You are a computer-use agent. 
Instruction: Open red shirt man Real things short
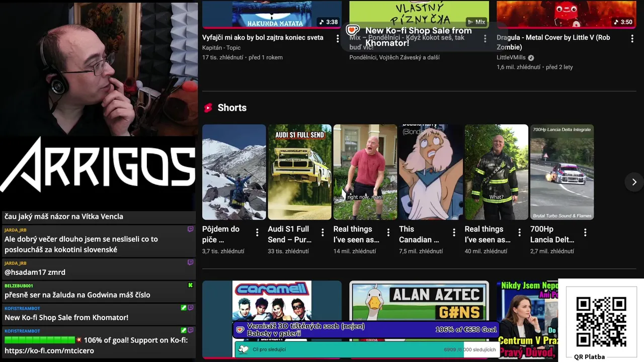coord(365,172)
